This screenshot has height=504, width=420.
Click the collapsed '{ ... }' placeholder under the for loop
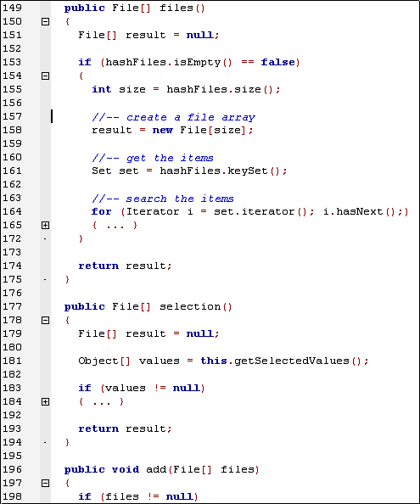click(x=115, y=226)
